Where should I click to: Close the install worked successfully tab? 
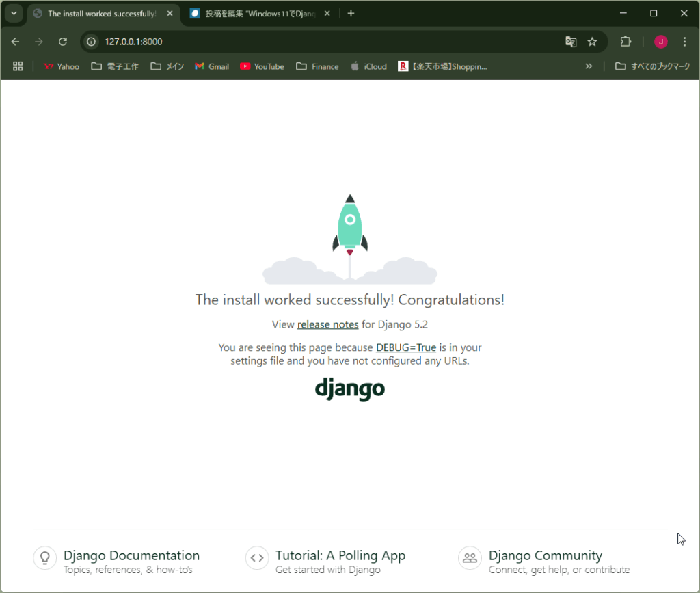(170, 14)
